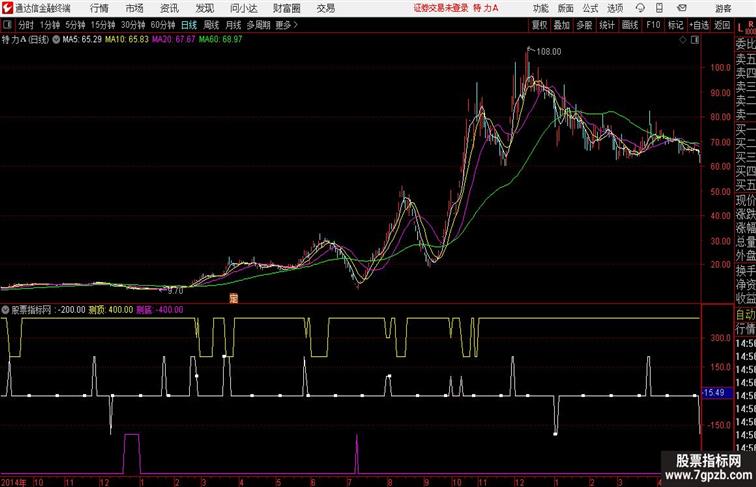Switch to 60分钟 period
The image size is (756, 487).
click(x=162, y=25)
